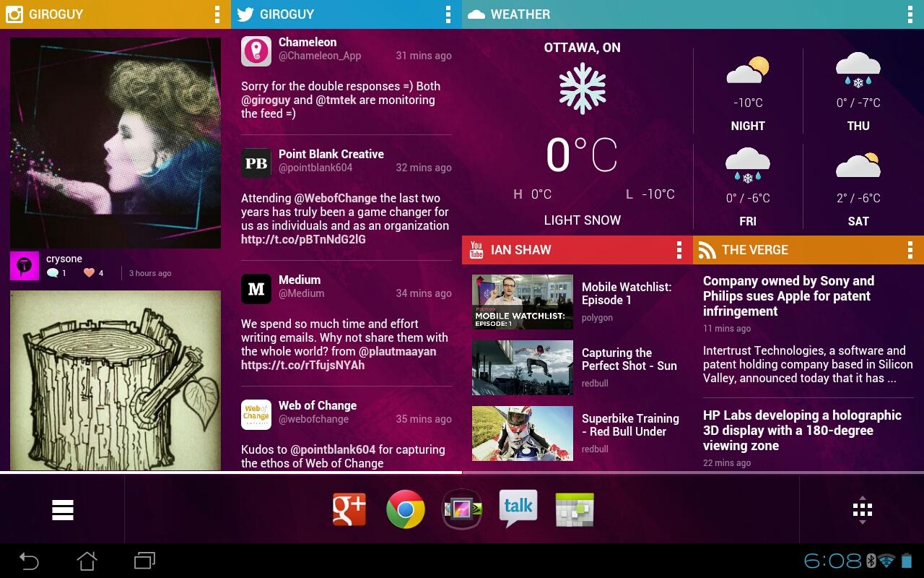Tap crysone's purple profile avatar
The image size is (924, 578).
point(24,266)
